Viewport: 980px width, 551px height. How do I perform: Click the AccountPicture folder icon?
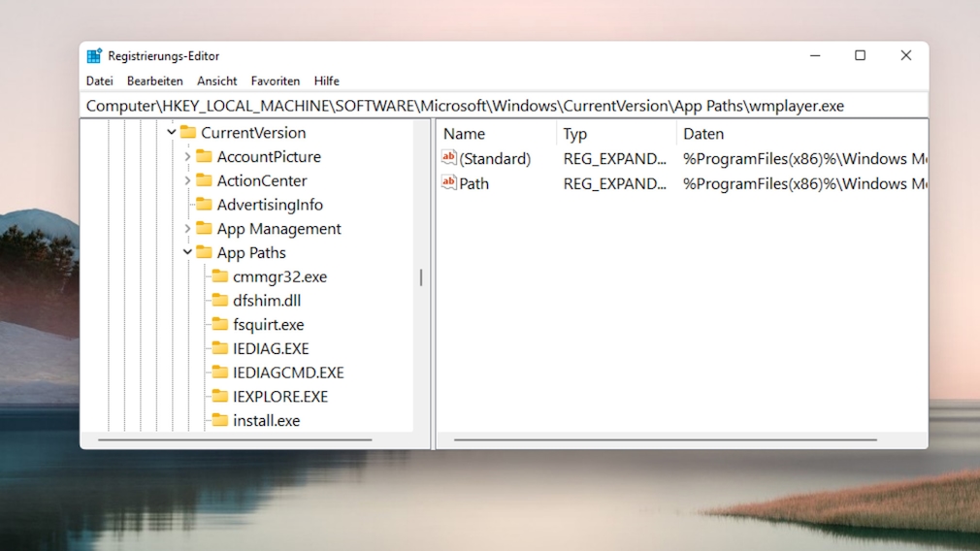coord(204,156)
